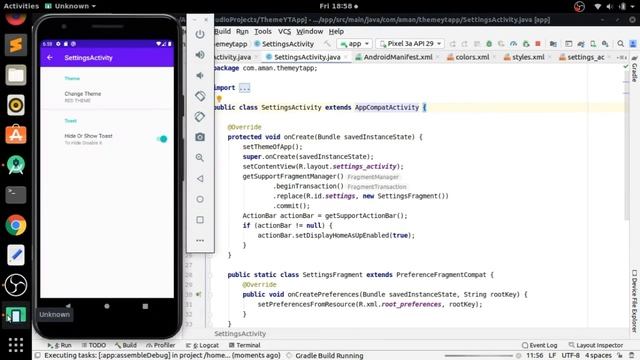Viewport: 640px width, 360px height.
Task: Open the VCS menu
Action: pyautogui.click(x=284, y=31)
